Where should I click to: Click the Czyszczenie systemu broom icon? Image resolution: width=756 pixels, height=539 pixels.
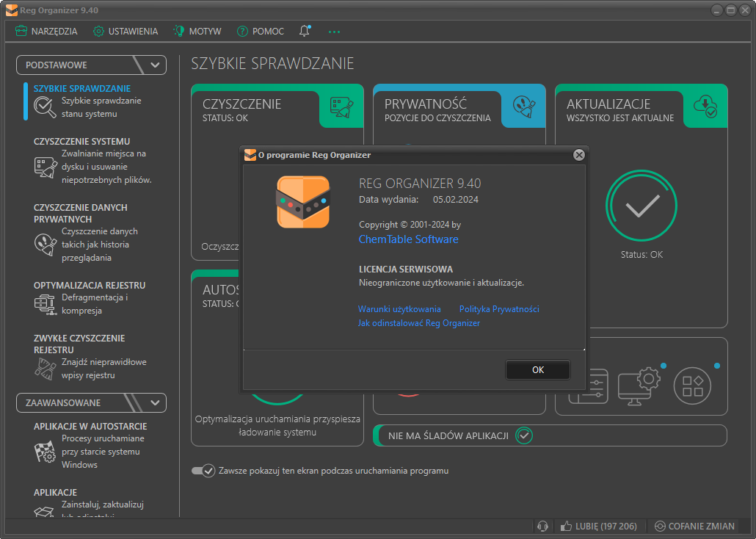(x=46, y=167)
